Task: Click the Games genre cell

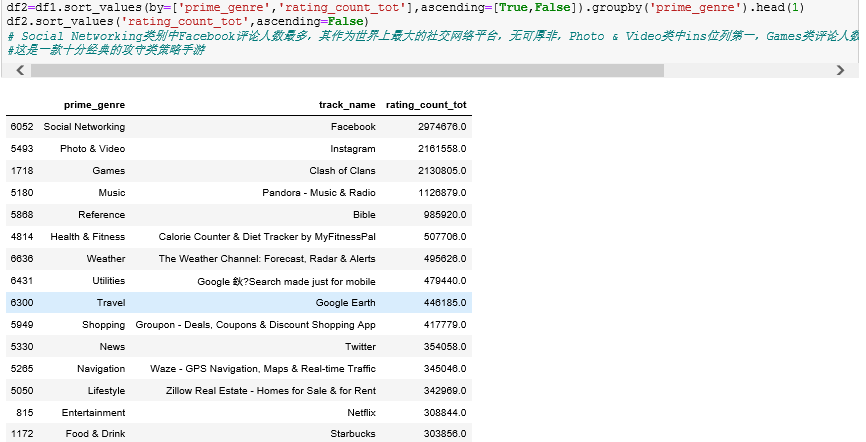Action: pyautogui.click(x=108, y=171)
